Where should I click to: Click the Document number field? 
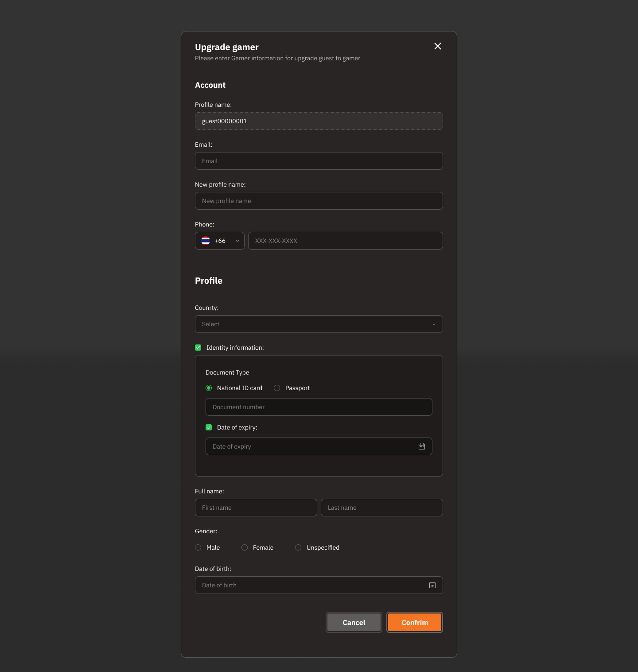[x=319, y=407]
